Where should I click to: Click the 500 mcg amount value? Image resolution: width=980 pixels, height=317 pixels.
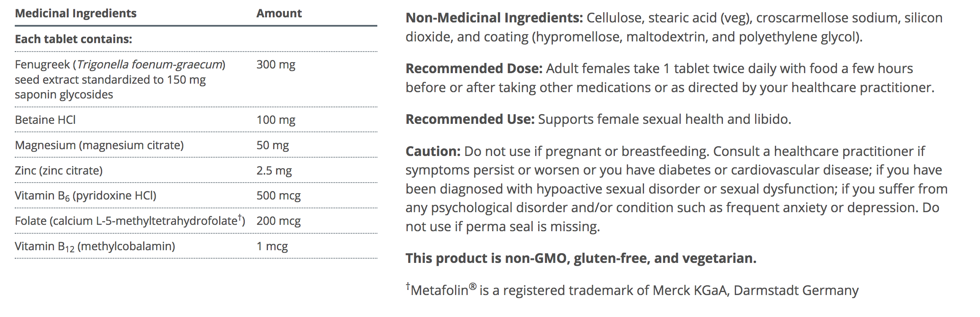tap(279, 196)
